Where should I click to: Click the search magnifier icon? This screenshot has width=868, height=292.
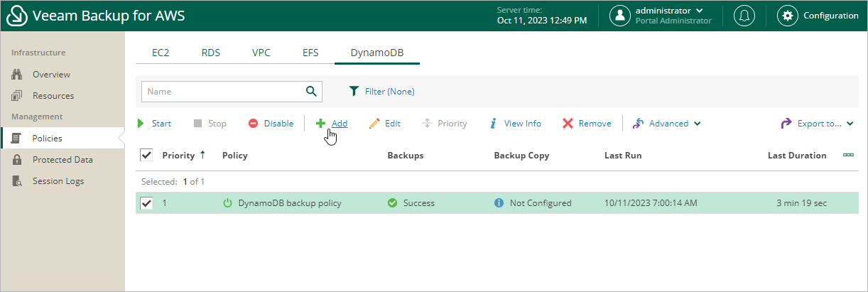[310, 91]
